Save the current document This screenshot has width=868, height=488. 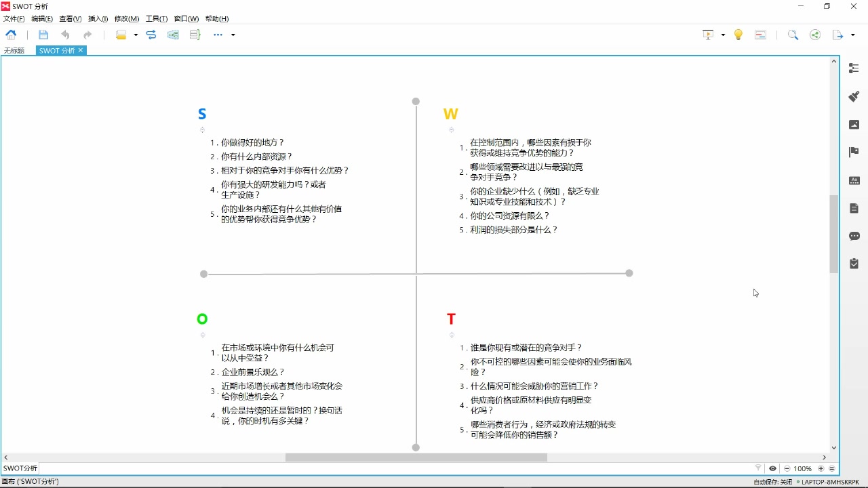click(43, 35)
